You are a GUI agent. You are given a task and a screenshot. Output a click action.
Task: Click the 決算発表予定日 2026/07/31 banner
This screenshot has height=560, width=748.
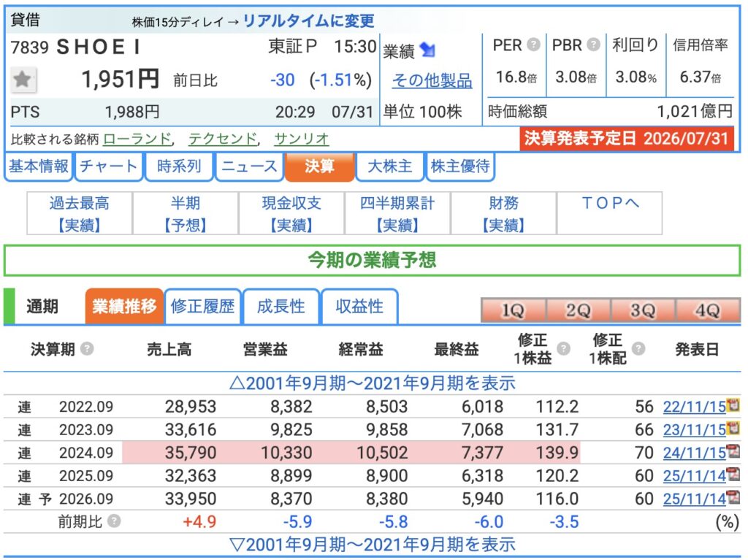point(627,139)
